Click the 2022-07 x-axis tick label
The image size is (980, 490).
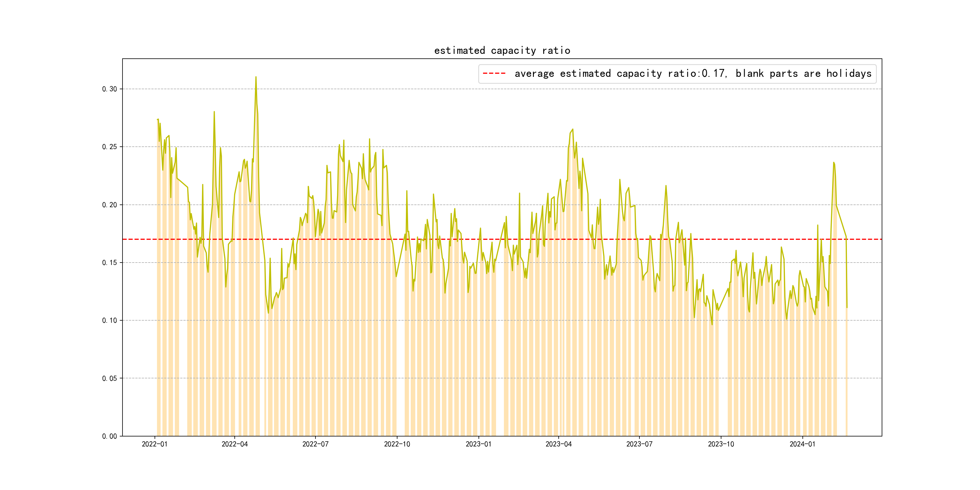point(315,444)
